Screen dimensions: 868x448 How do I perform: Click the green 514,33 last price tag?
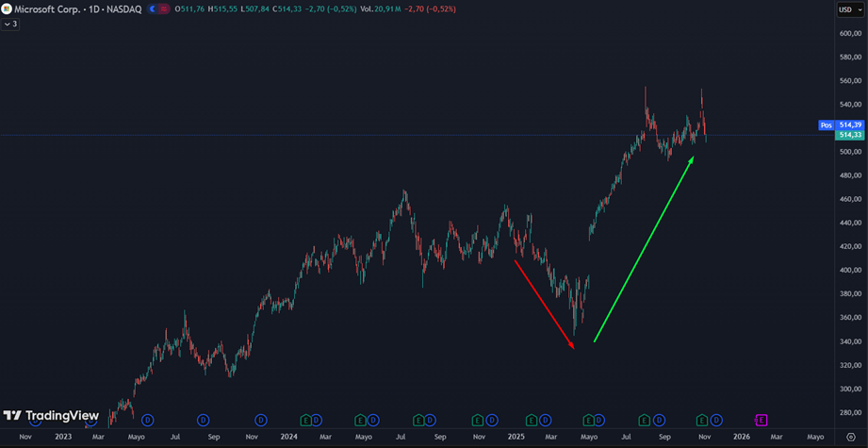tap(850, 135)
